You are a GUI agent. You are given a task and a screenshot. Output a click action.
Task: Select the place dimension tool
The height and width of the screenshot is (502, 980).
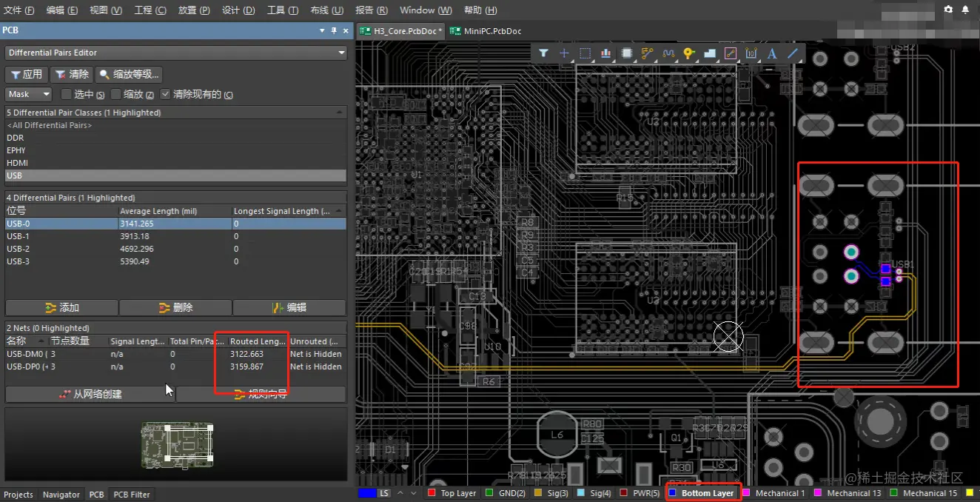pos(751,53)
